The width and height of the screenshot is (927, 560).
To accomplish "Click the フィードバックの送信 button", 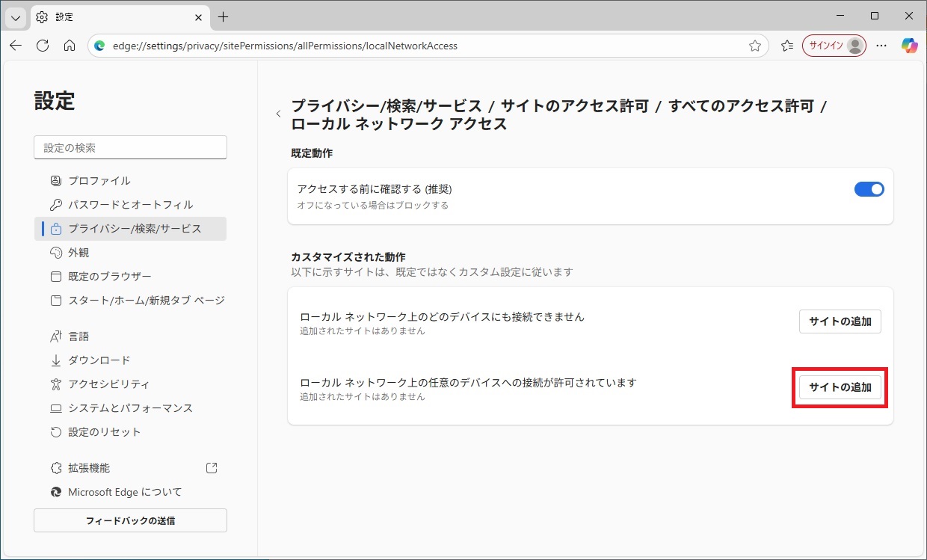I will (130, 520).
